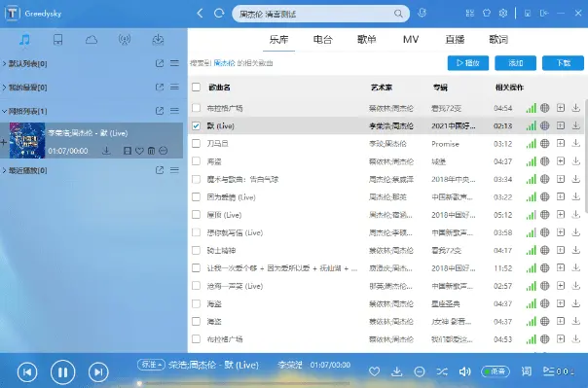Collapse the 网络列表[1] list

coord(4,111)
